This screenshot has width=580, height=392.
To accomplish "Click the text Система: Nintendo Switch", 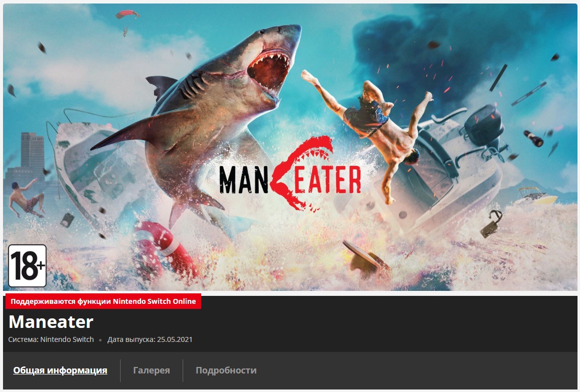I will [x=51, y=339].
